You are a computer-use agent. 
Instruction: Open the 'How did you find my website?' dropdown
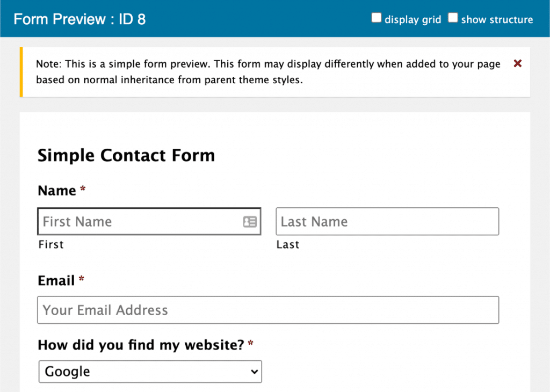tap(150, 371)
